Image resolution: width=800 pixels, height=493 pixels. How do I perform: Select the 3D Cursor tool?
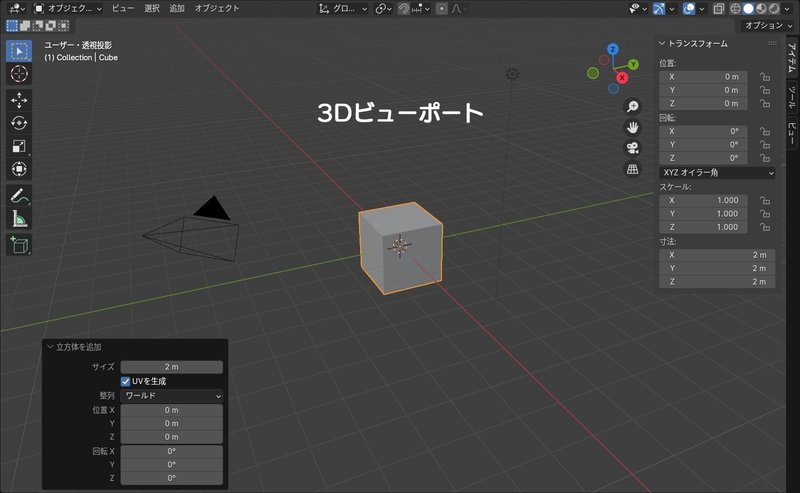(x=19, y=74)
